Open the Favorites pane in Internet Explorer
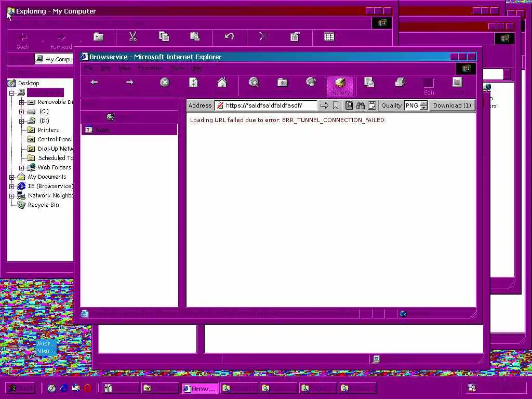Screen dimensions: 532x399 pyautogui.click(x=282, y=83)
